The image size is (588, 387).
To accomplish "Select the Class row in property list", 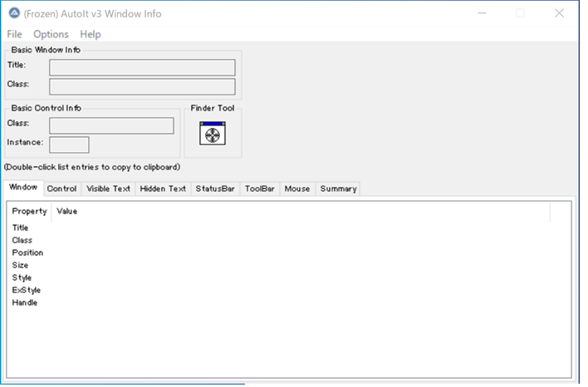I will pos(289,240).
